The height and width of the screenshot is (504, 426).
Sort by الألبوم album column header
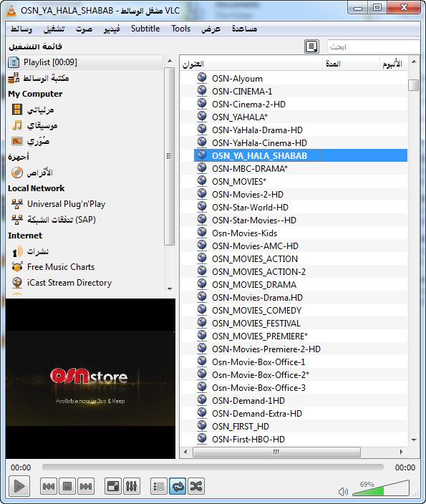394,64
